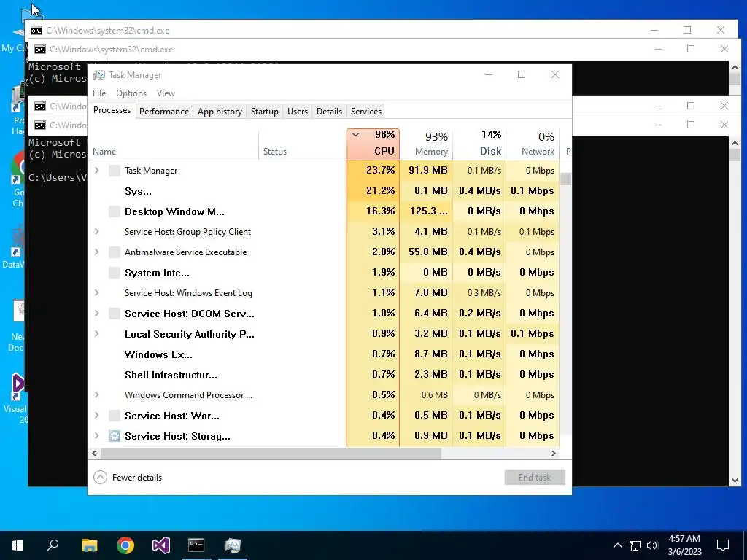Switch to the Details tab
This screenshot has height=560, width=747.
coord(329,112)
